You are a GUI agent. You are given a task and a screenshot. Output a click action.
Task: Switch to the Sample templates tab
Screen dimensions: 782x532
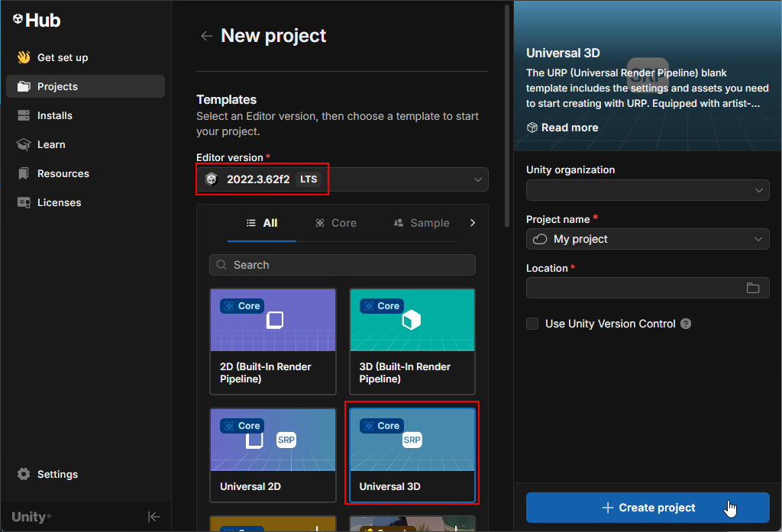(422, 223)
